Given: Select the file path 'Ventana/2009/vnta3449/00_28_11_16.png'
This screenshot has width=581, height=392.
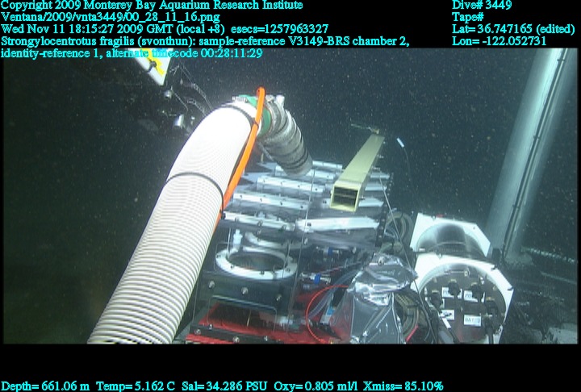Looking at the screenshot, I should [111, 17].
